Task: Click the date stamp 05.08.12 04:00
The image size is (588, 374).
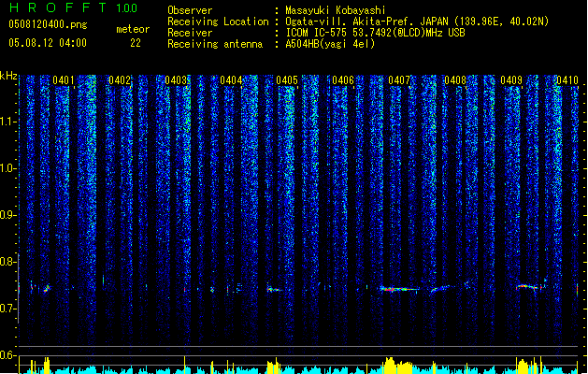Action: pyautogui.click(x=48, y=43)
